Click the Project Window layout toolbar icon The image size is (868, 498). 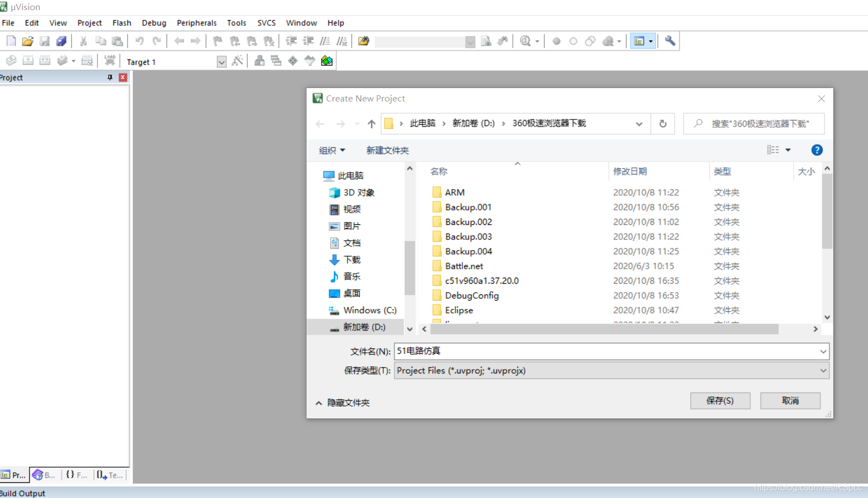(639, 41)
